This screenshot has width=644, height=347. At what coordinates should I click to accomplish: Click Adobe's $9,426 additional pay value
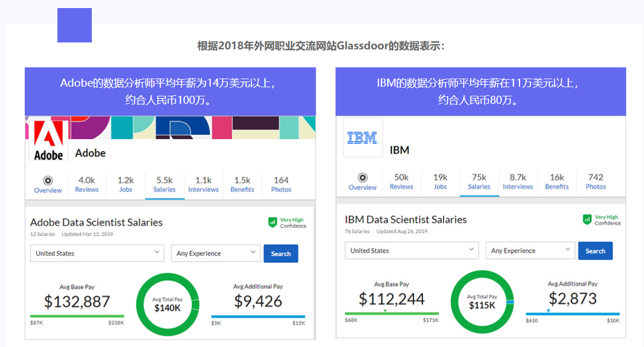click(258, 302)
